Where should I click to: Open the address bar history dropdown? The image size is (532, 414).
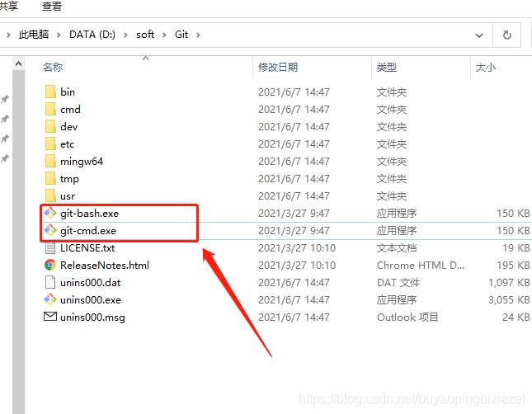[479, 35]
